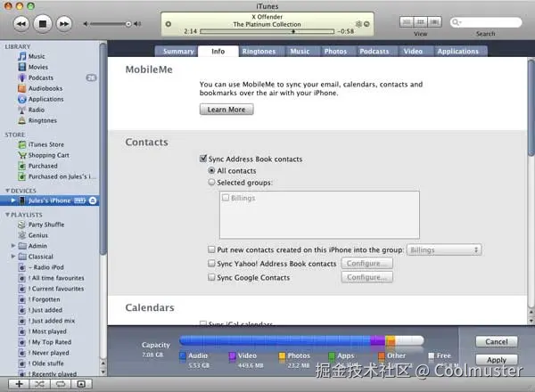Configure Google Contacts sync
Screen dimensions: 535x392
(366, 277)
